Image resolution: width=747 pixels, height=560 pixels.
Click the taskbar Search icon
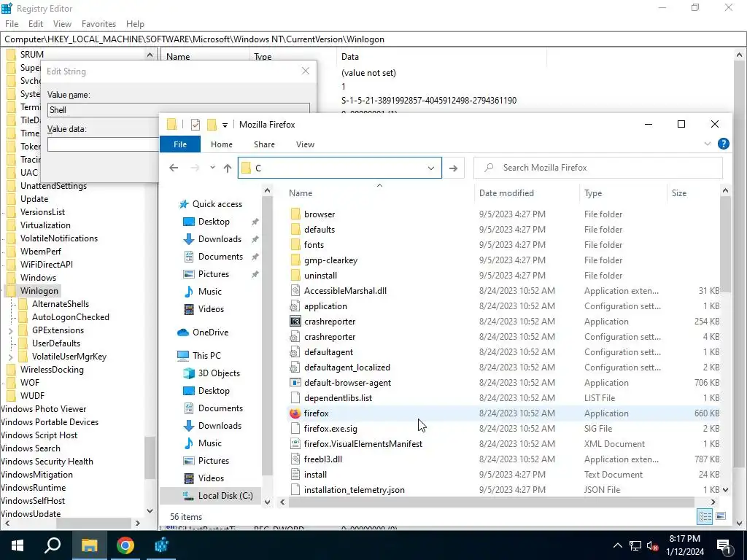[x=53, y=545]
